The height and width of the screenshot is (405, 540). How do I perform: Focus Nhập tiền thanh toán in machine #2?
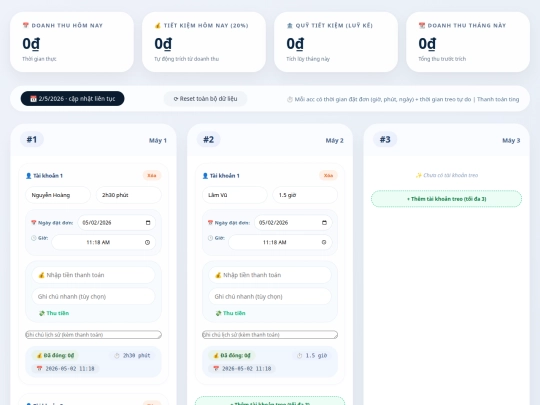(270, 275)
